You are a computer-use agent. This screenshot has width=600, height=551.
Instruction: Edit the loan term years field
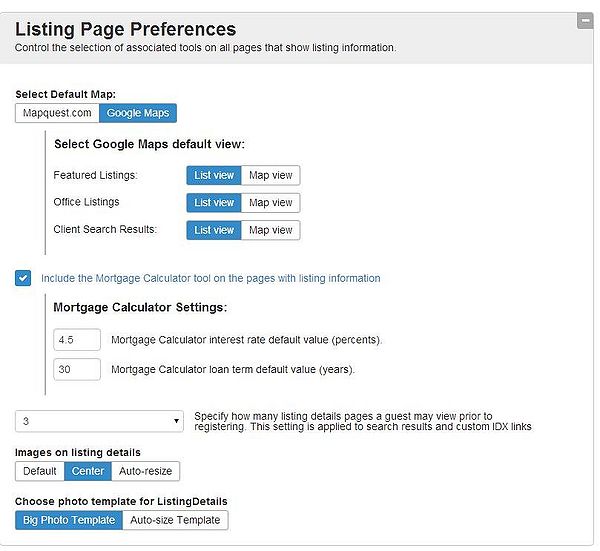pos(77,369)
